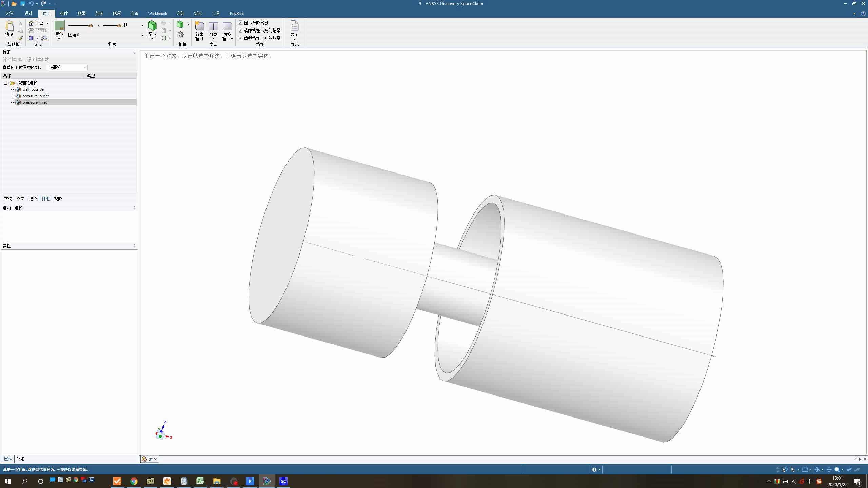The width and height of the screenshot is (868, 488).
Task: Open SpaceClaim SC icon in taskbar
Action: pyautogui.click(x=283, y=481)
